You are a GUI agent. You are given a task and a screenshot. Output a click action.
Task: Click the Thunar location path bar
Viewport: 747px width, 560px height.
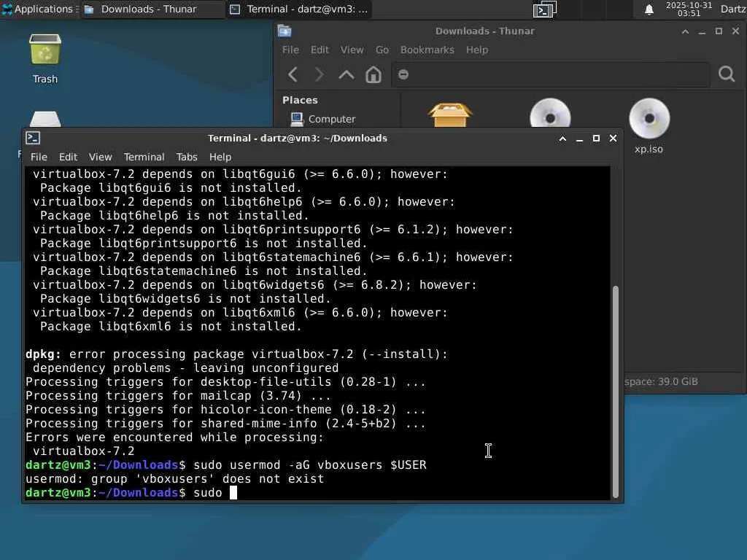[550, 74]
